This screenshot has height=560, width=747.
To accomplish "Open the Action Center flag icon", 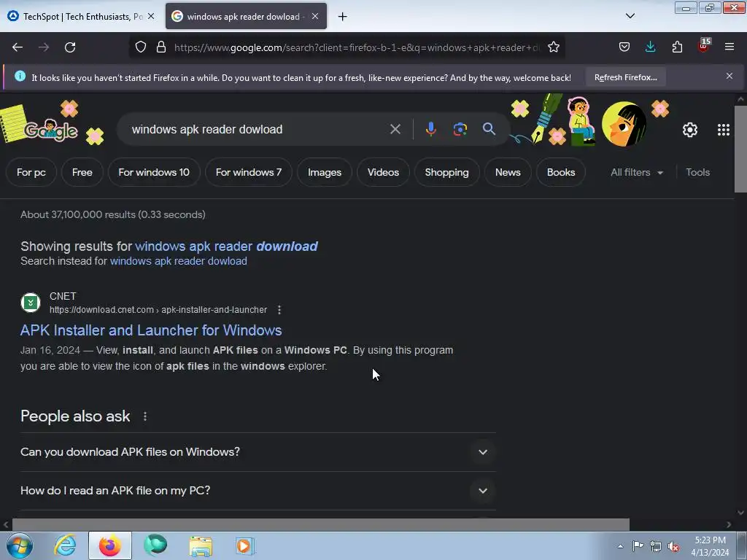I will (x=638, y=546).
